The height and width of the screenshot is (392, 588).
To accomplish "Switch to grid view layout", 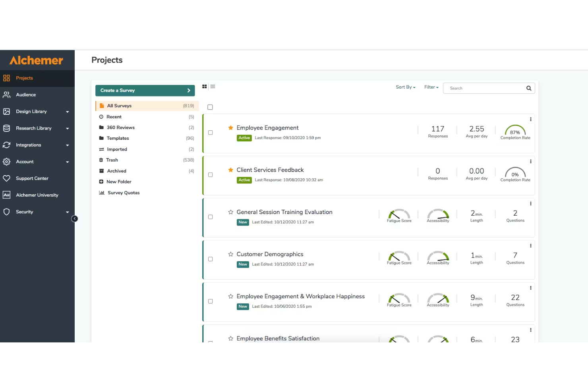I will 204,86.
